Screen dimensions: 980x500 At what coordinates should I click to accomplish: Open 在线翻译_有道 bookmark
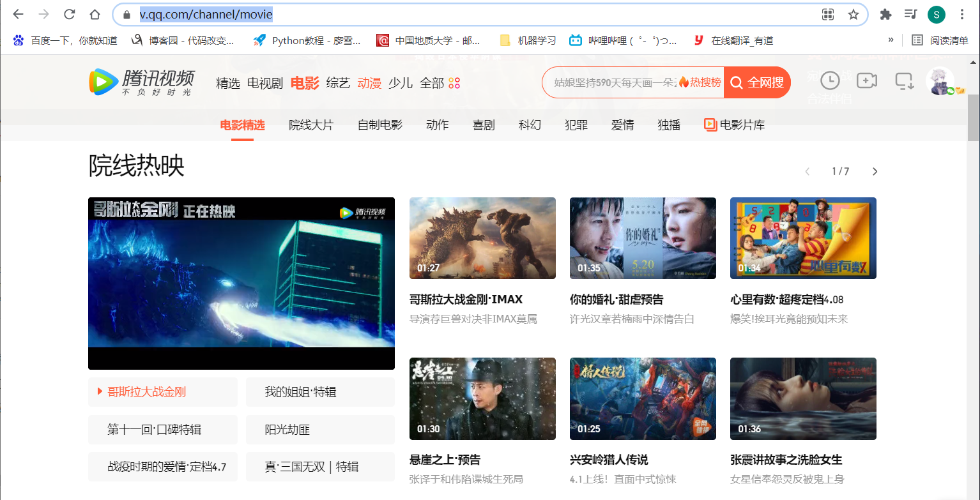(734, 40)
